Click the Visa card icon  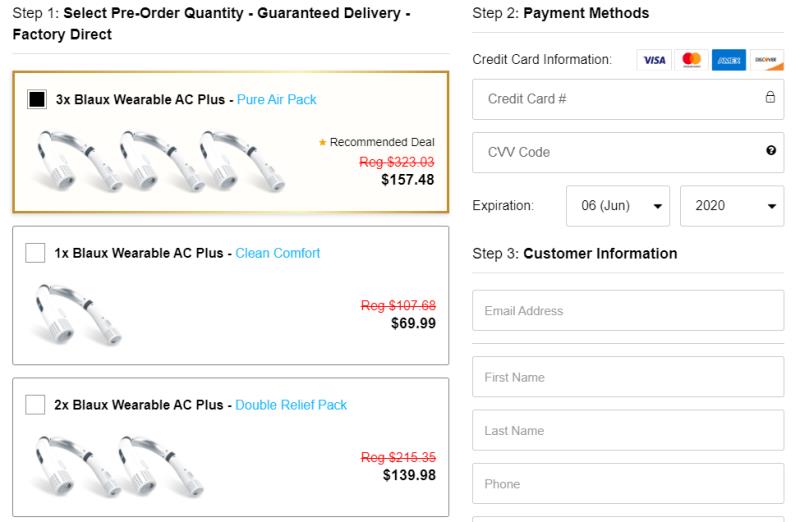(654, 60)
